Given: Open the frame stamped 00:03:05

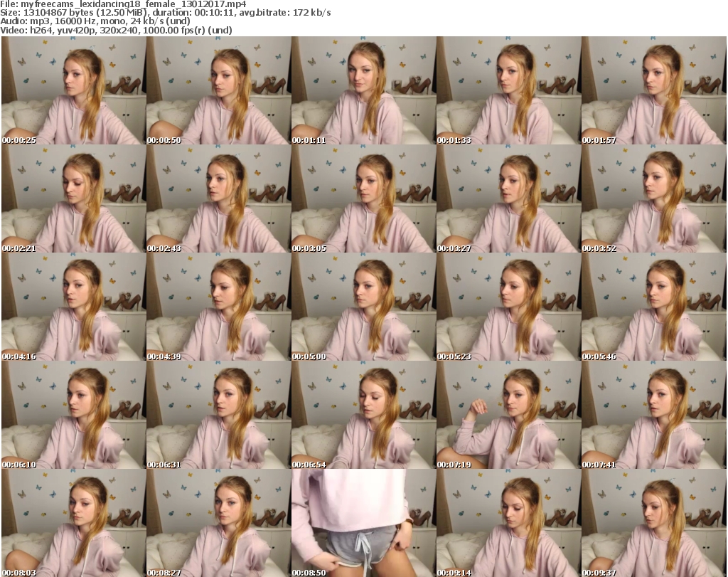Looking at the screenshot, I should coord(363,198).
